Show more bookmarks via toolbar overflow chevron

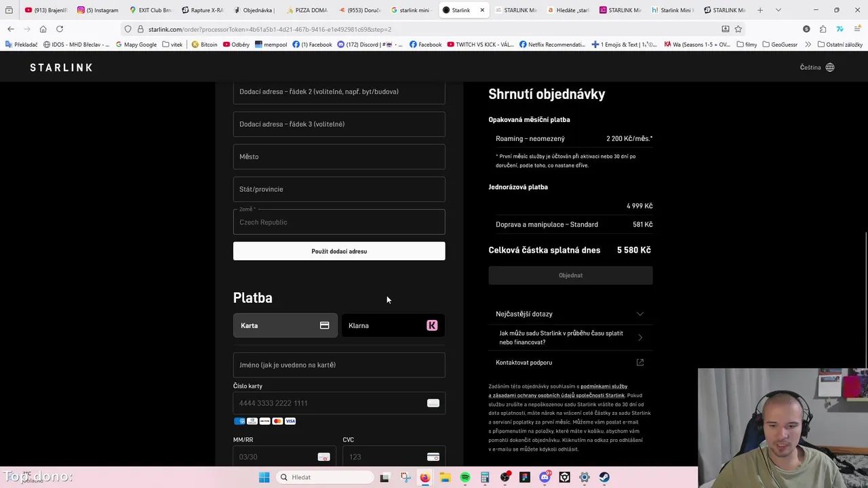(x=808, y=45)
